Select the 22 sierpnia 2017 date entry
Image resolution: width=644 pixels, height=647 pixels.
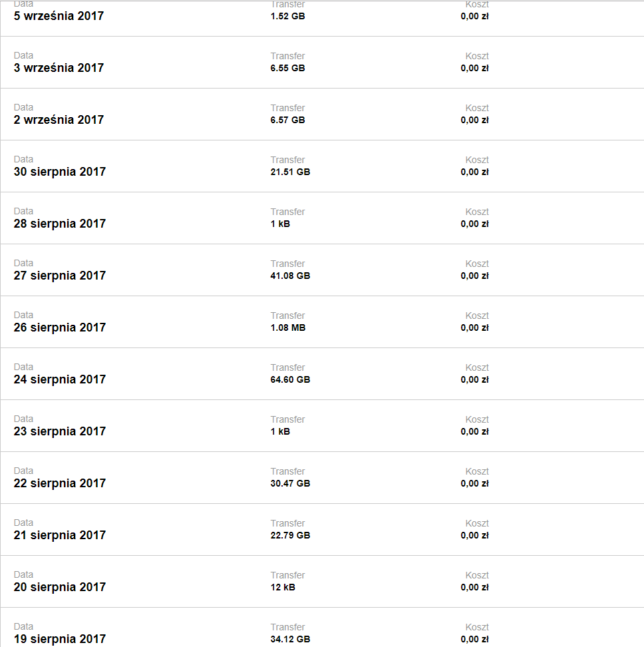[x=60, y=483]
